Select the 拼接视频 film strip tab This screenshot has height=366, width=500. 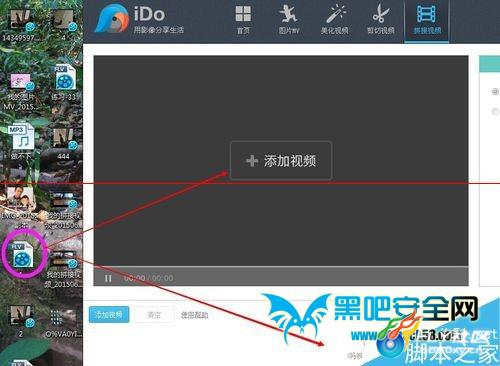427,19
